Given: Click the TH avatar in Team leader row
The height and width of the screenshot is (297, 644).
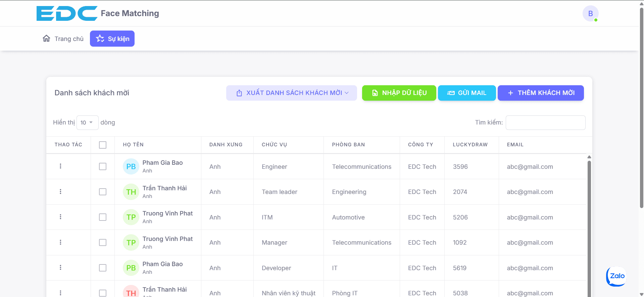Looking at the screenshot, I should pyautogui.click(x=131, y=192).
